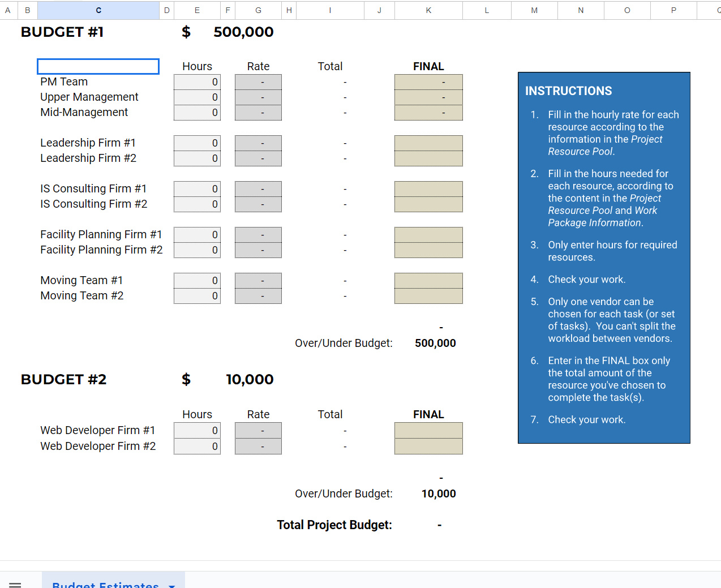Click the Upper Management Rate cell
Screen dimensions: 721x588
pos(258,97)
